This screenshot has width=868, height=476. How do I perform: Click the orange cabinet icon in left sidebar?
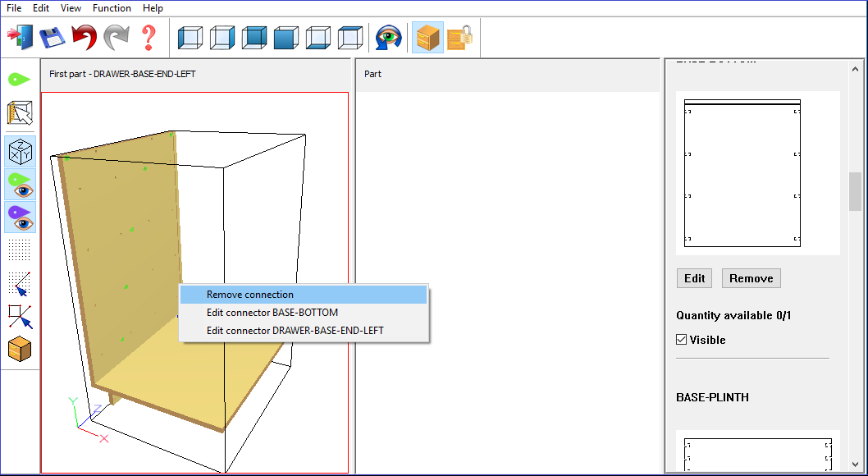(x=20, y=350)
